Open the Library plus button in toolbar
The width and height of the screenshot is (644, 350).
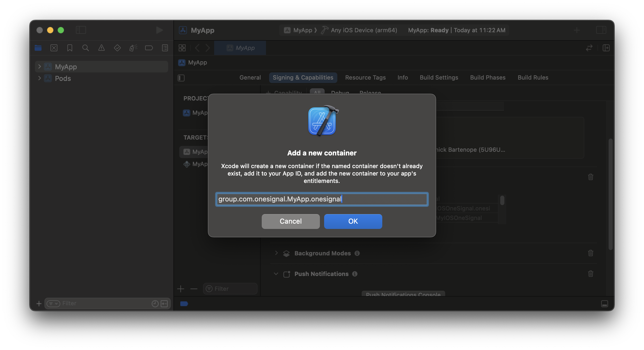coord(577,30)
